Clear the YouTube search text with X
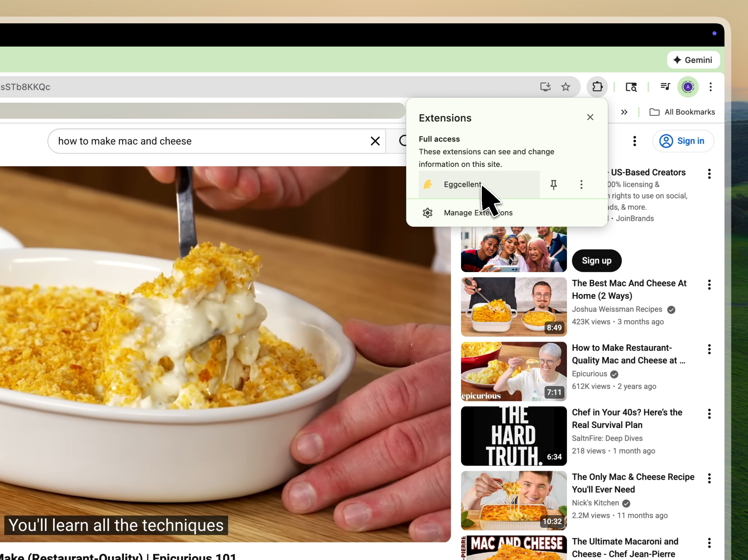748x560 pixels. pyautogui.click(x=375, y=141)
